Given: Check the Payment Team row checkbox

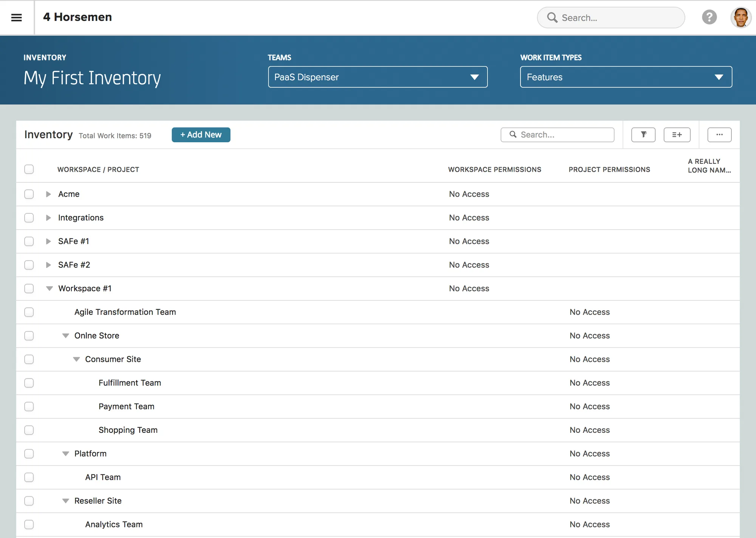Looking at the screenshot, I should pos(29,406).
